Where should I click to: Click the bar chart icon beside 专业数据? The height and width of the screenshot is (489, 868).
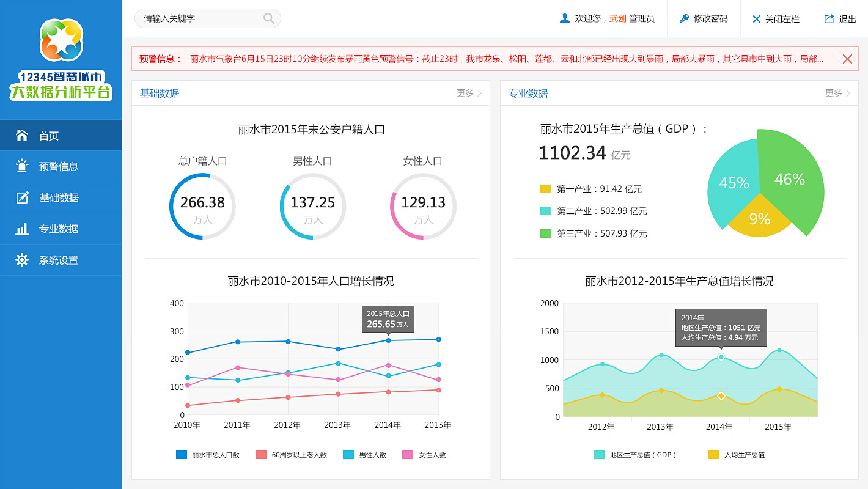pos(22,229)
